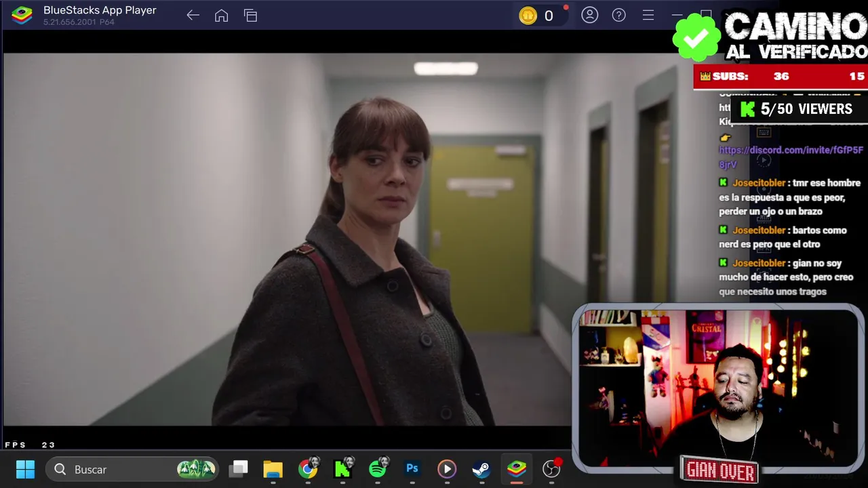This screenshot has height=488, width=868.
Task: Minimize the BlueStacks window
Action: click(x=677, y=15)
